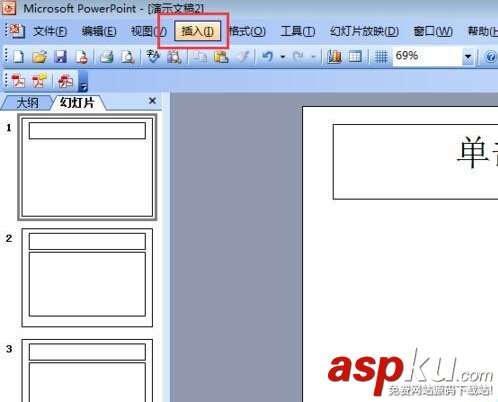Open the 69% zoom dropdown

point(468,57)
